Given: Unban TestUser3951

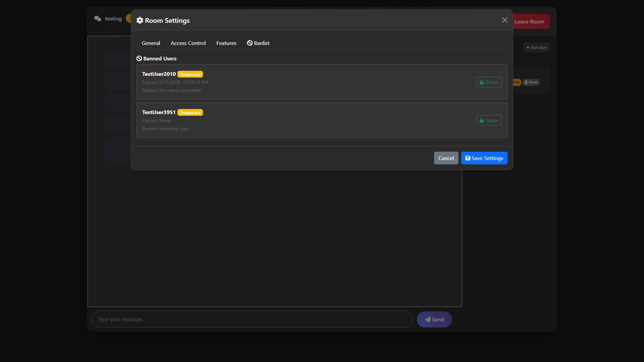Looking at the screenshot, I should (x=489, y=120).
